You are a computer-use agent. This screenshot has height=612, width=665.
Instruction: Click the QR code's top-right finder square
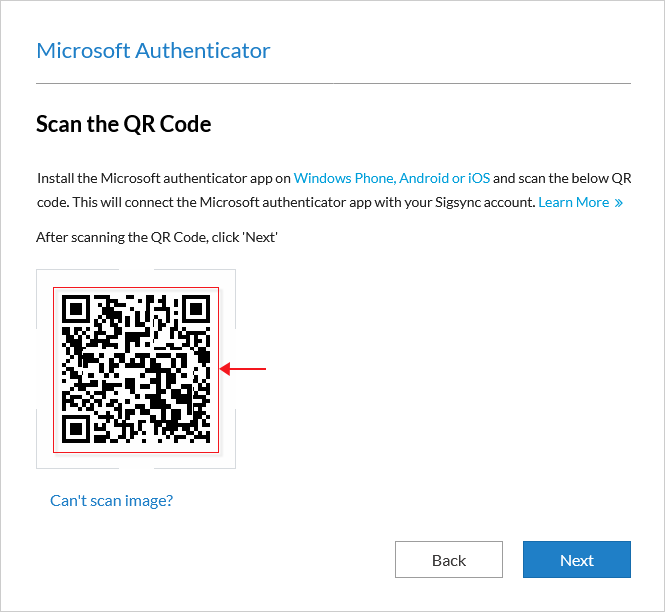point(196,309)
